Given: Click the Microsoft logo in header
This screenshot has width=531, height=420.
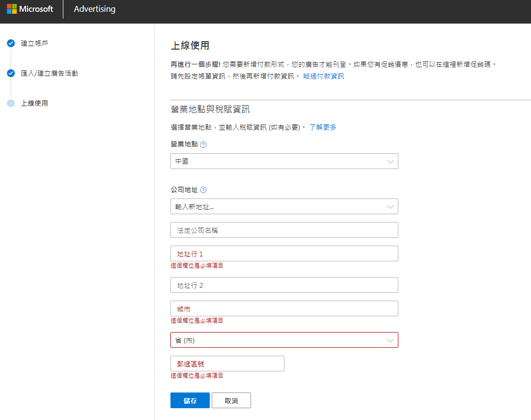Looking at the screenshot, I should click(30, 9).
